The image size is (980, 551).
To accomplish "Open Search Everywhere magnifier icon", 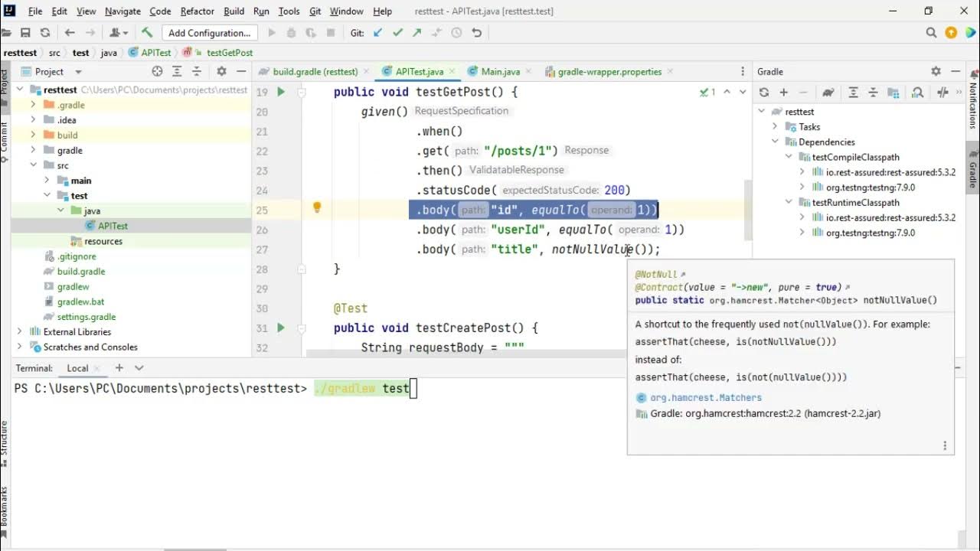I will tap(931, 33).
